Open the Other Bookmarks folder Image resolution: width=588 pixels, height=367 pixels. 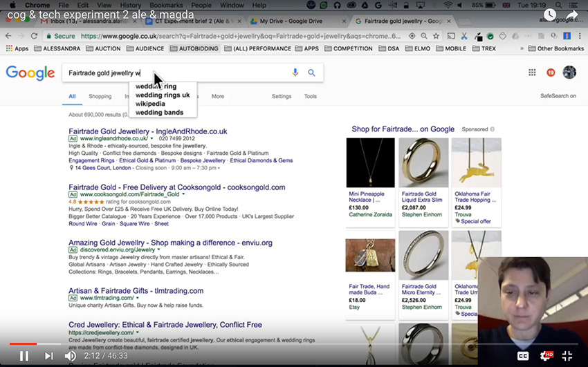(555, 48)
